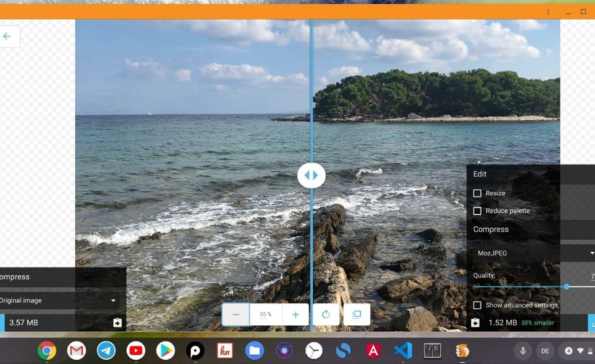Click the 58% smaller label
Image resolution: width=595 pixels, height=364 pixels.
pyautogui.click(x=537, y=323)
